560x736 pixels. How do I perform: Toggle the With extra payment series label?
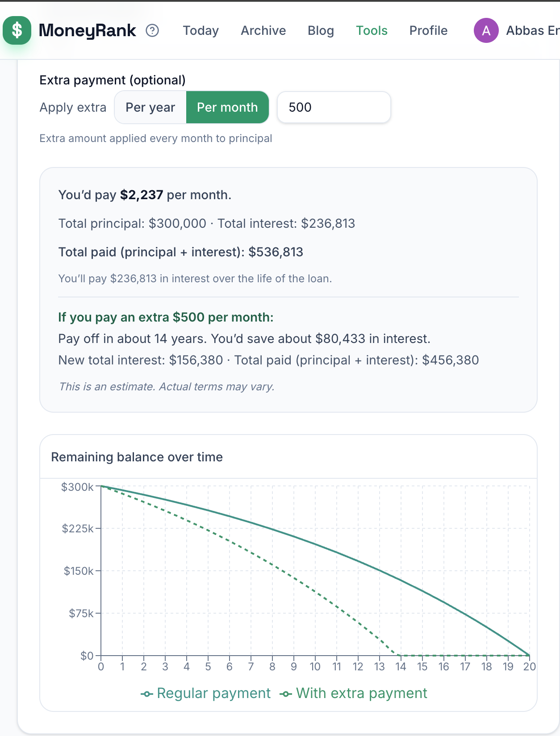tap(361, 693)
